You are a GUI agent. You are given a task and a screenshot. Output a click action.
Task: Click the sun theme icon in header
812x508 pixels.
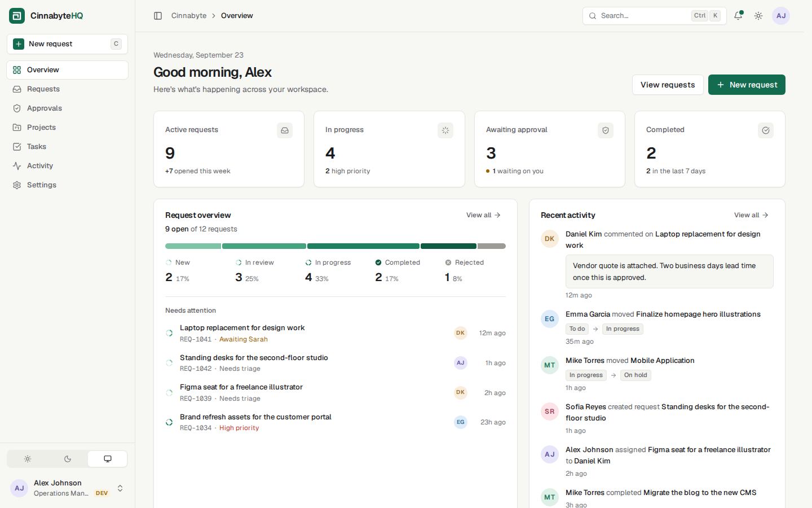click(x=758, y=16)
